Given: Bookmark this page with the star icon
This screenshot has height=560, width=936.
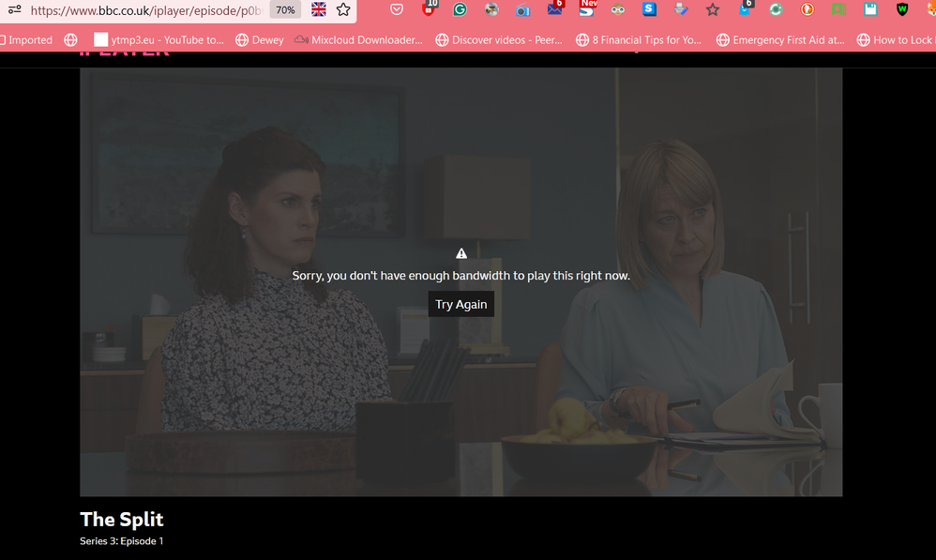Looking at the screenshot, I should (343, 9).
